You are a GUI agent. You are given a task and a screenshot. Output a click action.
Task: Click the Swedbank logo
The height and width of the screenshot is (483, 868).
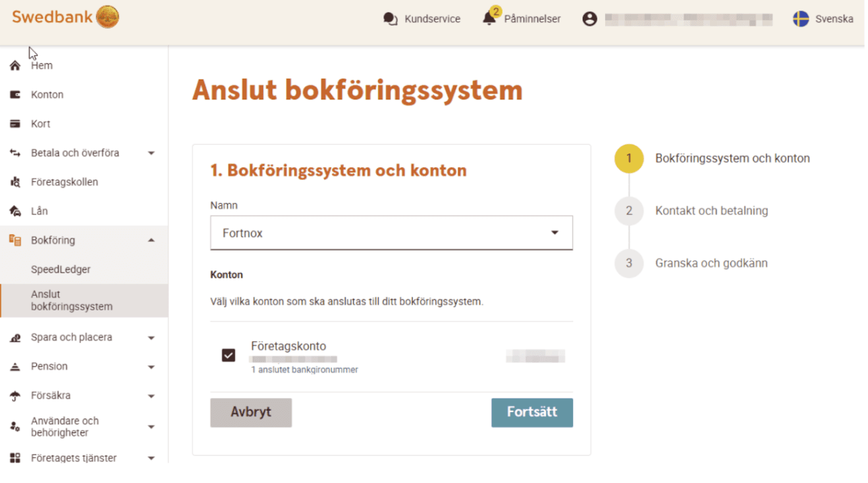tap(65, 17)
